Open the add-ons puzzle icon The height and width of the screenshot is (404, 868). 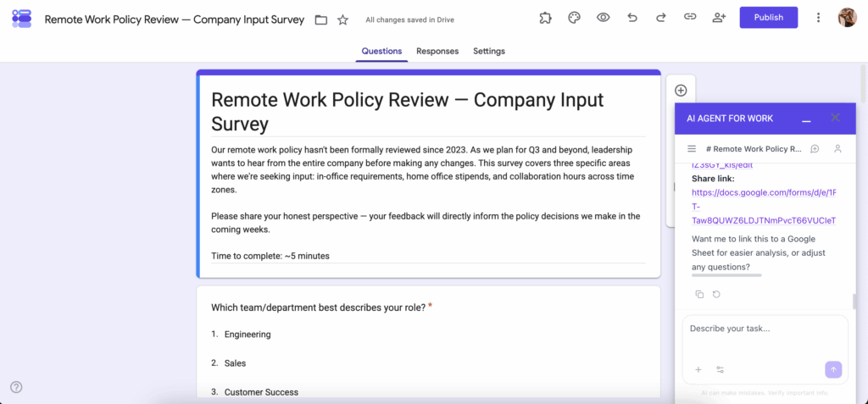pos(545,18)
